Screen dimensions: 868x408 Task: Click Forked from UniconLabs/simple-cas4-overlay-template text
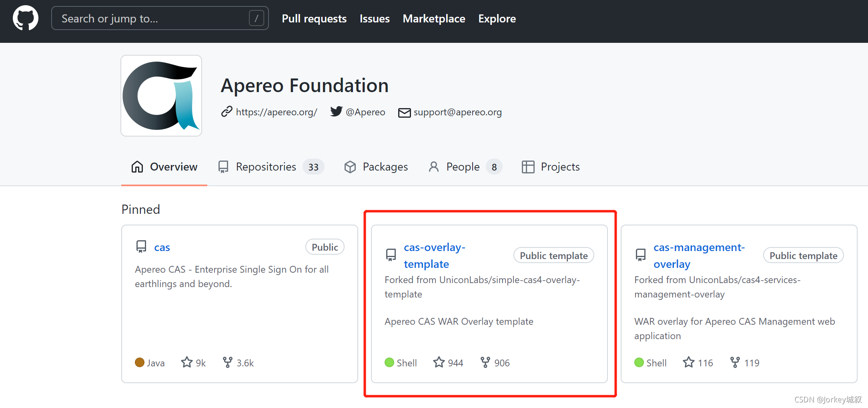point(482,287)
